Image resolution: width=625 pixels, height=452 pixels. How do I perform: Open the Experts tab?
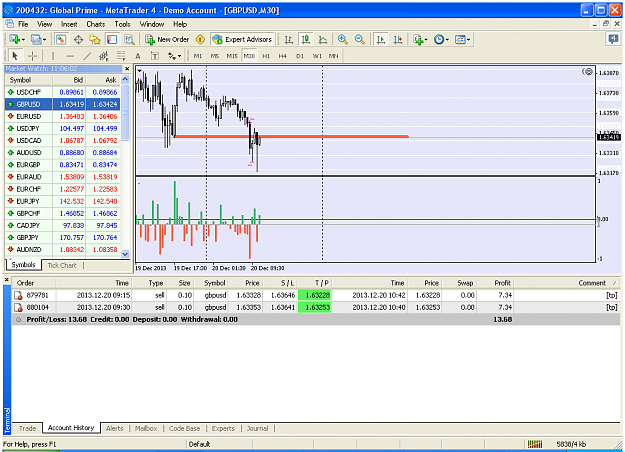click(x=223, y=428)
